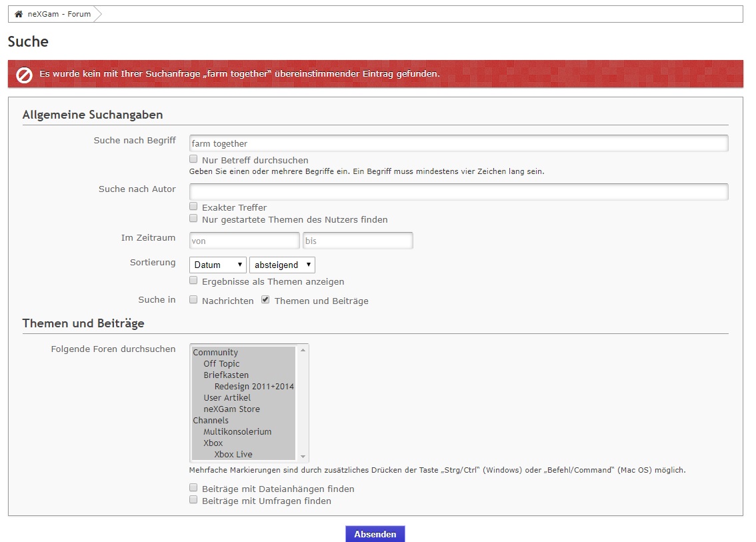Click the search term field containing farm together
Image resolution: width=756 pixels, height=542 pixels.
click(459, 143)
